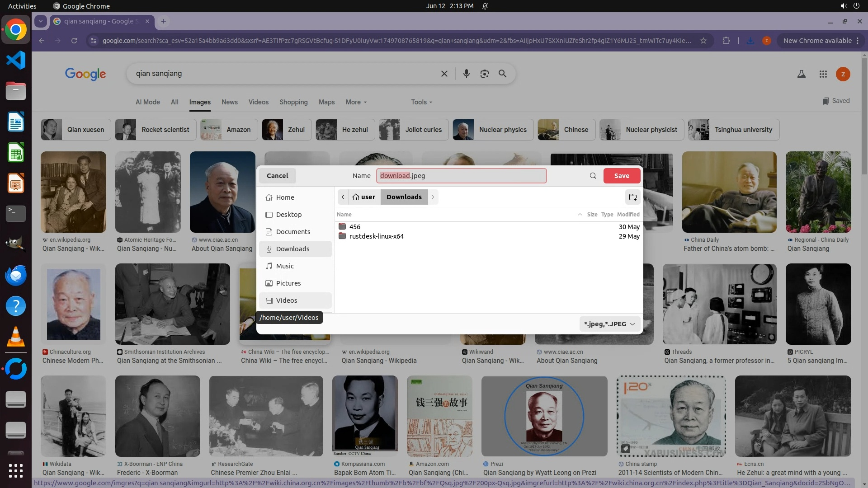
Task: Open Chrome extensions puzzle icon
Action: (x=726, y=41)
